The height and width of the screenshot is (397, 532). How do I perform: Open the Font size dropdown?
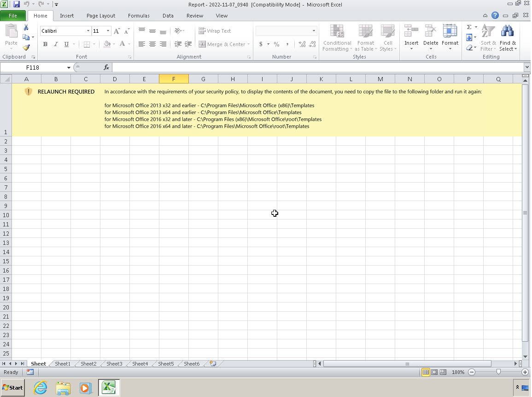point(108,31)
